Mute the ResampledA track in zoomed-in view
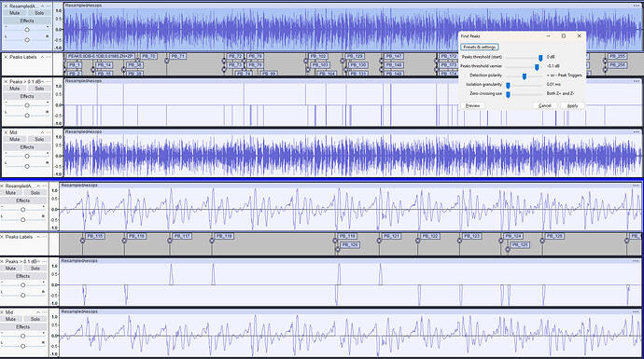Viewport: 644px width, 359px height. (10, 193)
